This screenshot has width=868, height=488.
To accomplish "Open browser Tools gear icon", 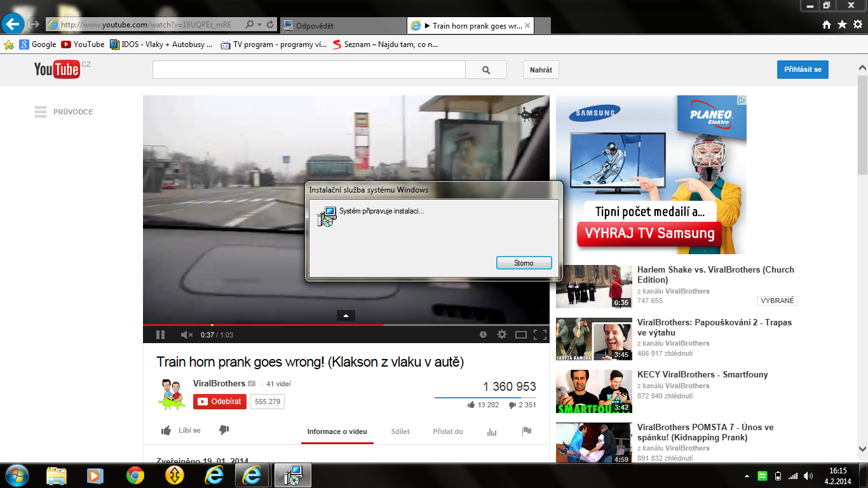I will point(857,25).
